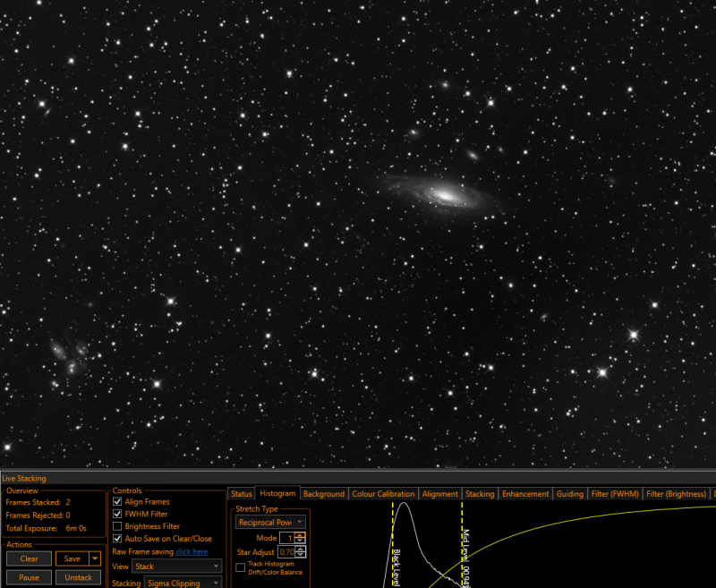Open the Stacking tab
The image size is (716, 588).
click(x=480, y=493)
